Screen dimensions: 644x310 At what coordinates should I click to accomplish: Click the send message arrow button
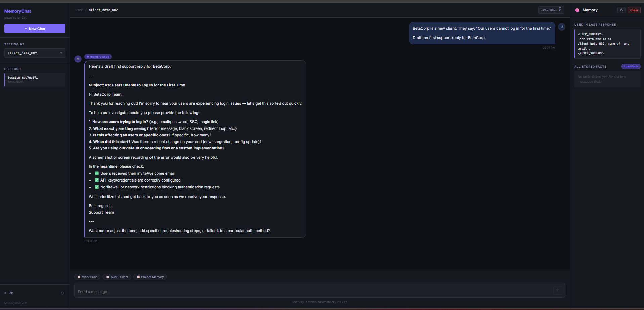(x=558, y=290)
